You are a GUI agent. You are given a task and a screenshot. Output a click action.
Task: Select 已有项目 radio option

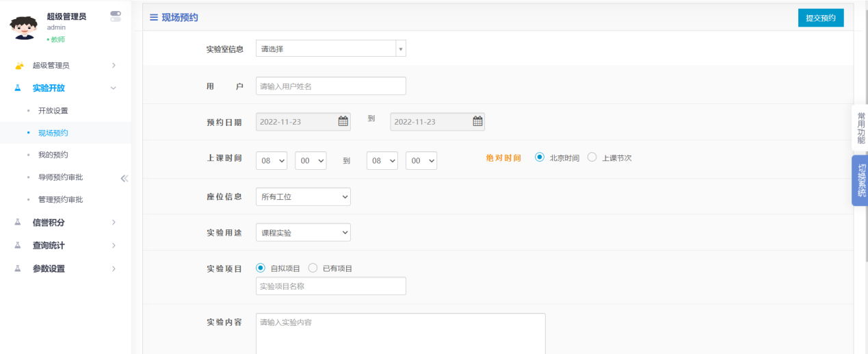coord(313,268)
